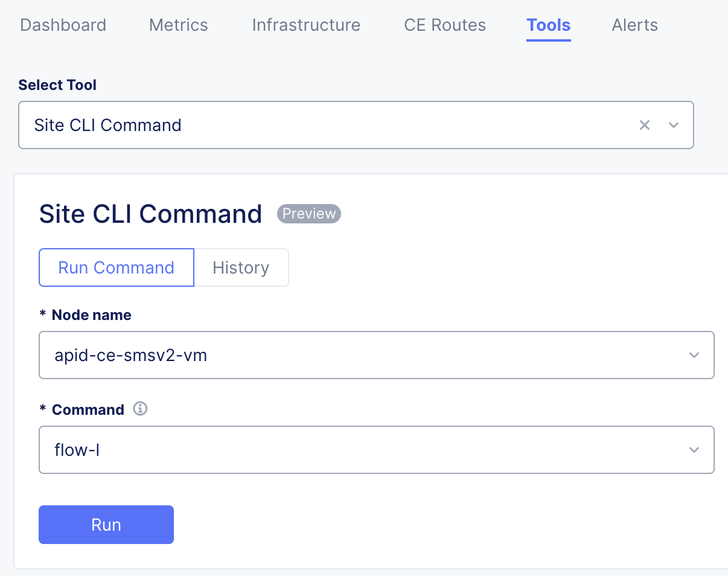Click the chevron on the Node name field

click(x=694, y=355)
